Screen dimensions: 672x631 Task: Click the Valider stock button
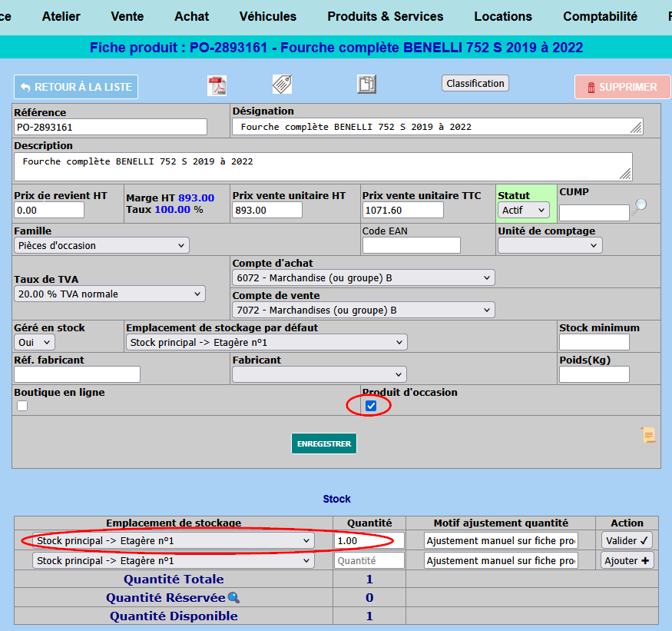click(x=627, y=540)
